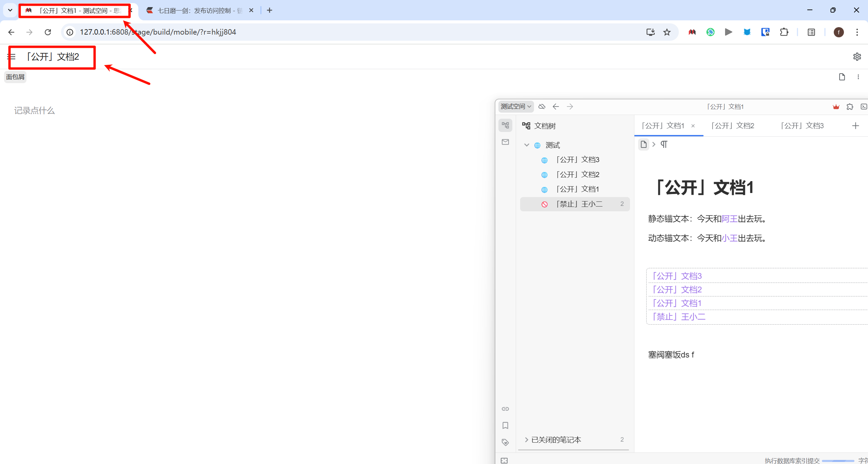Open the three-dot more menu under settings
The width and height of the screenshot is (868, 464).
click(858, 77)
